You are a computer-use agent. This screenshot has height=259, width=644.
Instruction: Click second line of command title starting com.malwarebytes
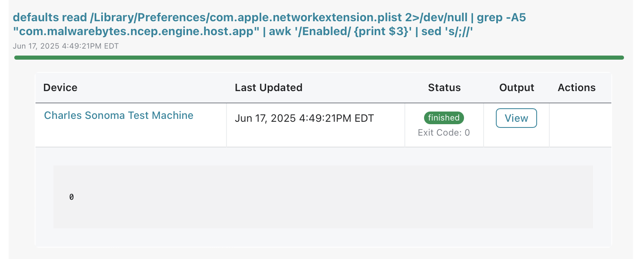click(243, 31)
